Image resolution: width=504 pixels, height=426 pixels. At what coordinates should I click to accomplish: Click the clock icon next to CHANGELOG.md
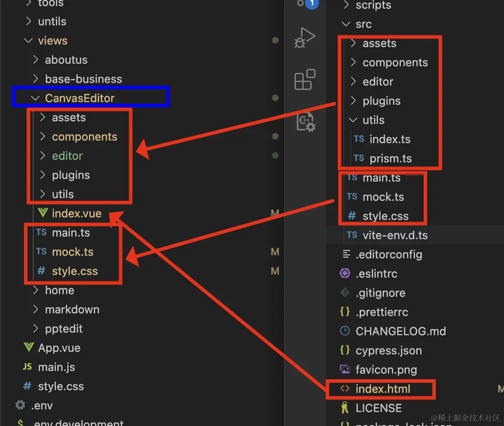click(345, 331)
